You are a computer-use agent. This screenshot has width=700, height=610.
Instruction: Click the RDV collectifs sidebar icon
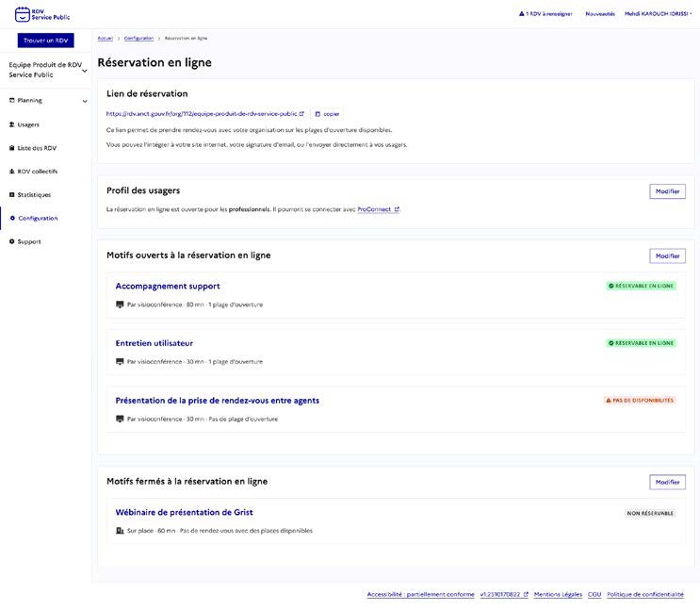point(12,172)
